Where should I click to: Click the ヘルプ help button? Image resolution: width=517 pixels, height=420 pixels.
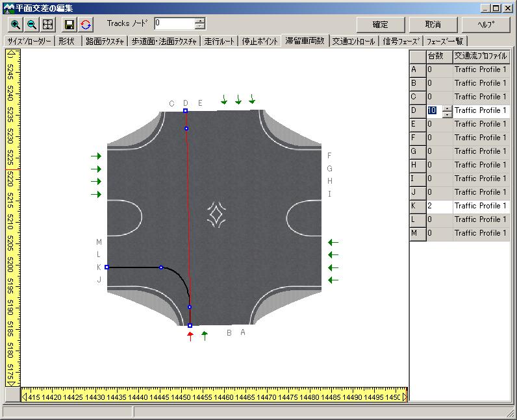[486, 25]
